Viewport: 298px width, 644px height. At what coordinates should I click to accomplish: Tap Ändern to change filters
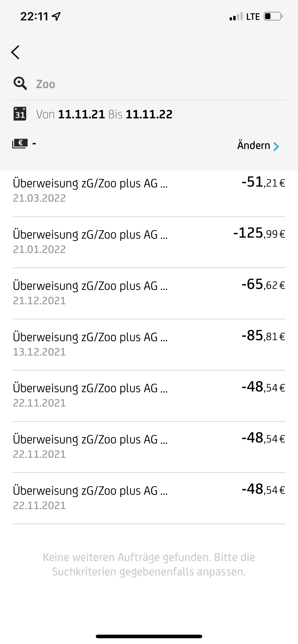[253, 145]
